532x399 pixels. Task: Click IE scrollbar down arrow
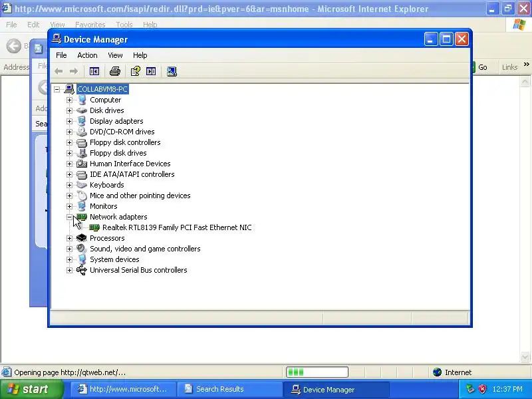pos(525,357)
